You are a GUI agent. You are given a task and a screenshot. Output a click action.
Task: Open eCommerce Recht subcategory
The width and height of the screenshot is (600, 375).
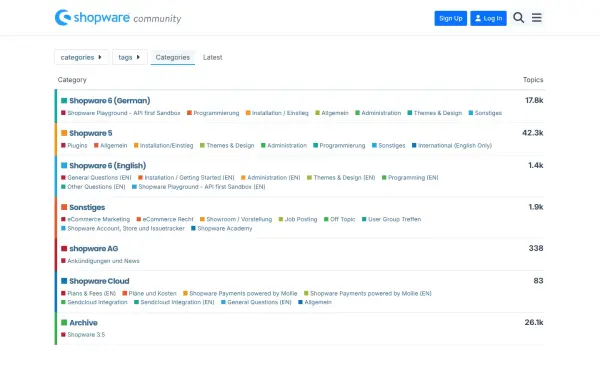click(x=168, y=220)
